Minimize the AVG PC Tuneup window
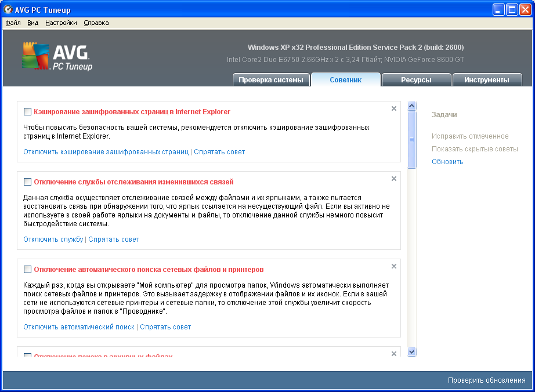The image size is (535, 392). (x=498, y=10)
